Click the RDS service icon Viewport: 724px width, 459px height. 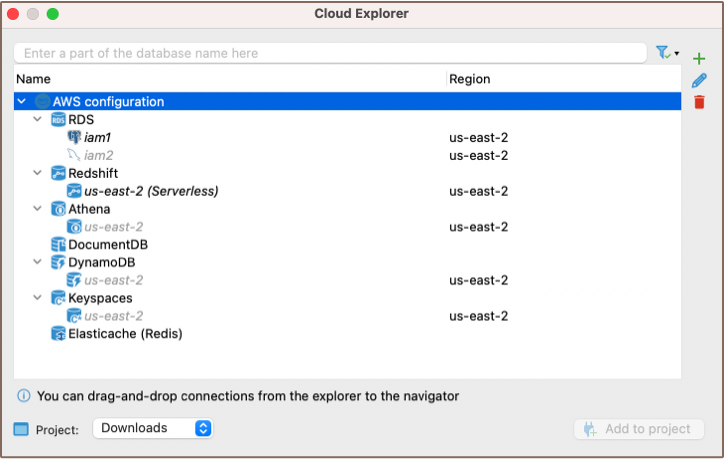point(58,120)
